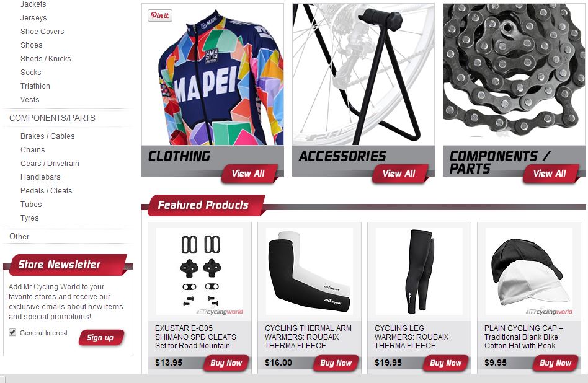Open the bike stand Accessories image
This screenshot has width=588, height=383.
pos(363,74)
